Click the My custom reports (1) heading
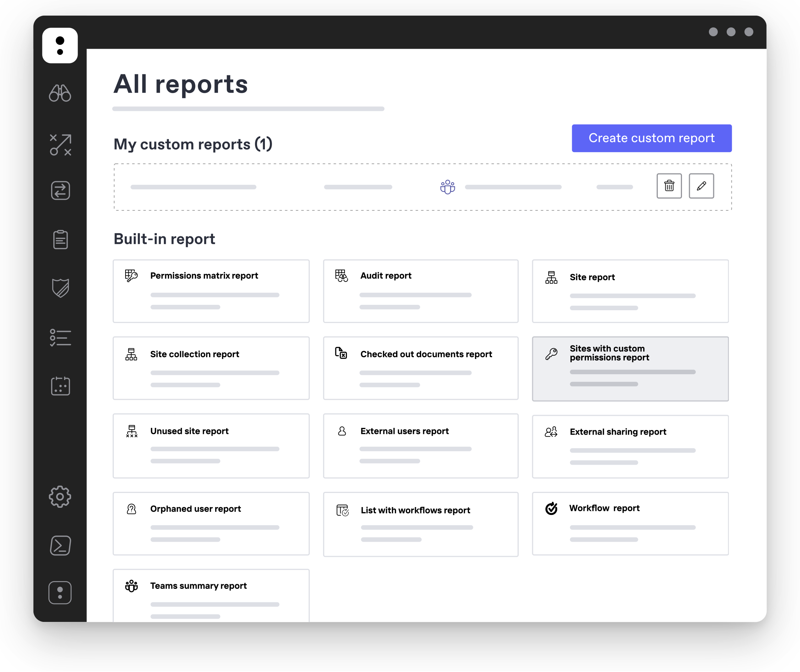Screen dimensions: 800x672 [193, 144]
